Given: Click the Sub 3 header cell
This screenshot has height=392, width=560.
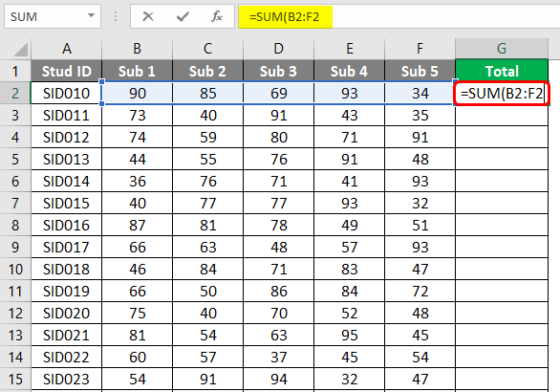Looking at the screenshot, I should pyautogui.click(x=279, y=71).
